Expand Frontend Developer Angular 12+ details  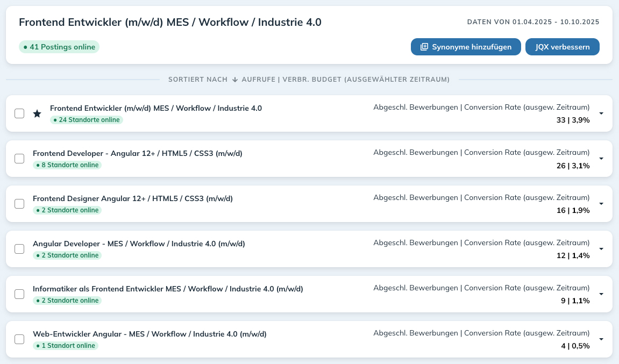click(601, 159)
